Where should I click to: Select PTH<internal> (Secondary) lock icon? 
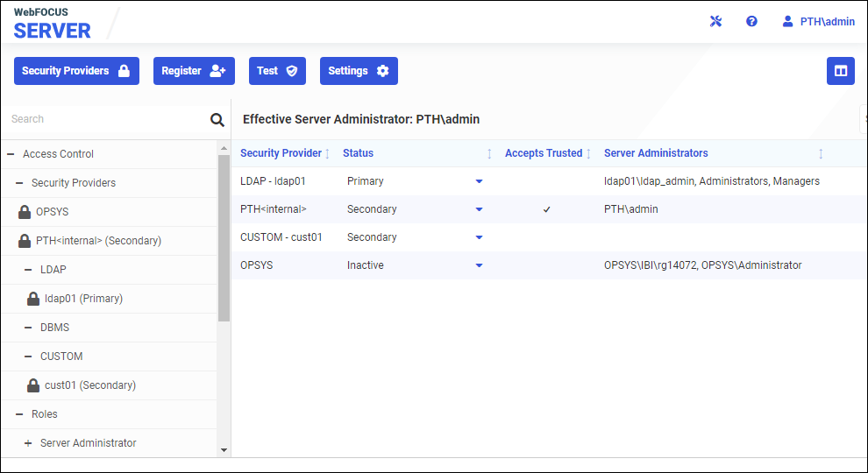click(x=25, y=241)
